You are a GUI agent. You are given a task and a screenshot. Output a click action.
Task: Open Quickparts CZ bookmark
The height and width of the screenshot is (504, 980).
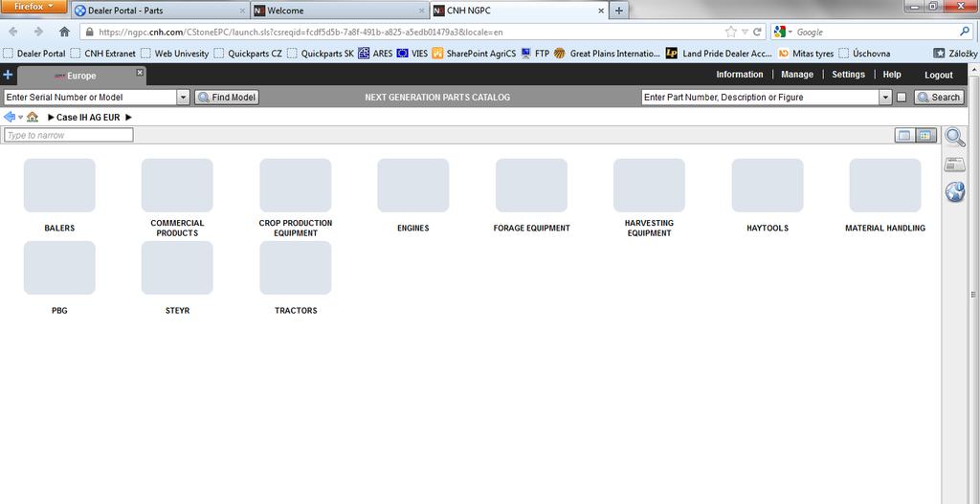249,54
